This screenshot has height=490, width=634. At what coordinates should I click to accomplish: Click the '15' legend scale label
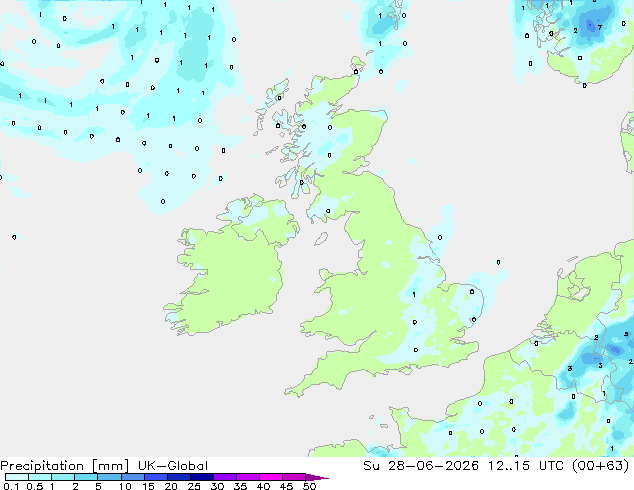tap(148, 486)
